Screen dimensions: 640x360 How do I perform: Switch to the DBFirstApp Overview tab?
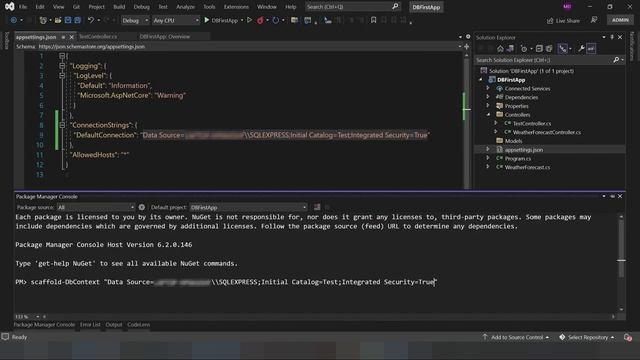coord(164,36)
